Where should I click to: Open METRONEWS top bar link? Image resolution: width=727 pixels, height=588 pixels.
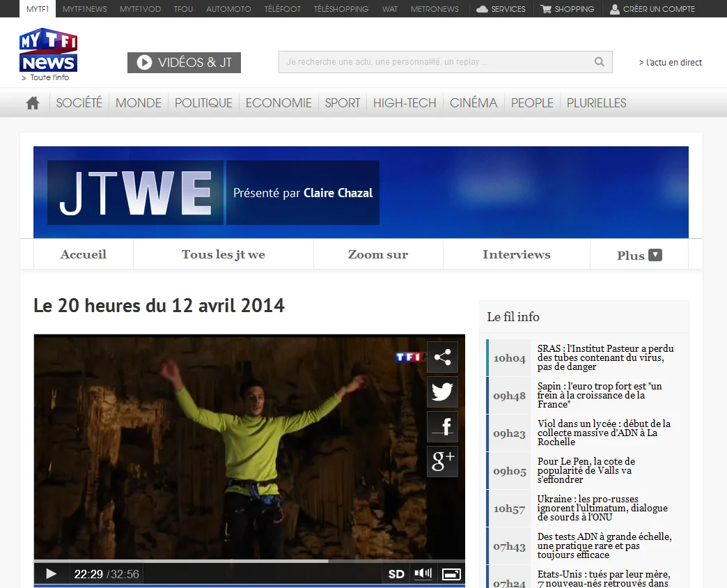(x=435, y=9)
